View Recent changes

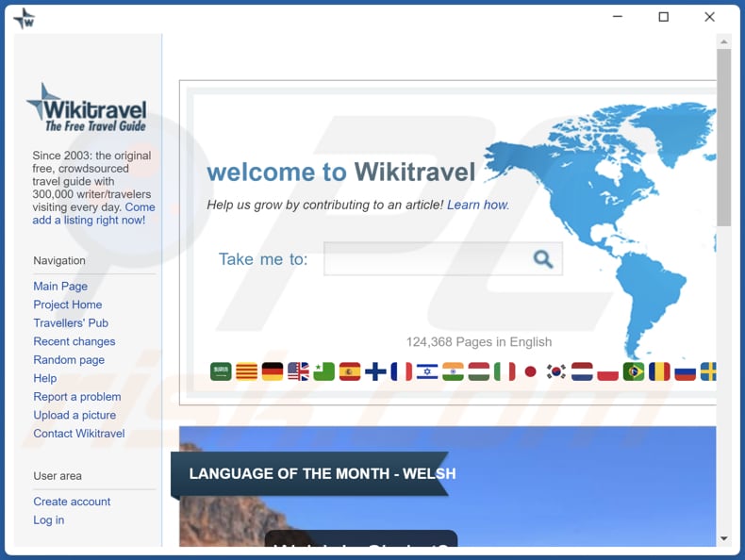pyautogui.click(x=74, y=341)
